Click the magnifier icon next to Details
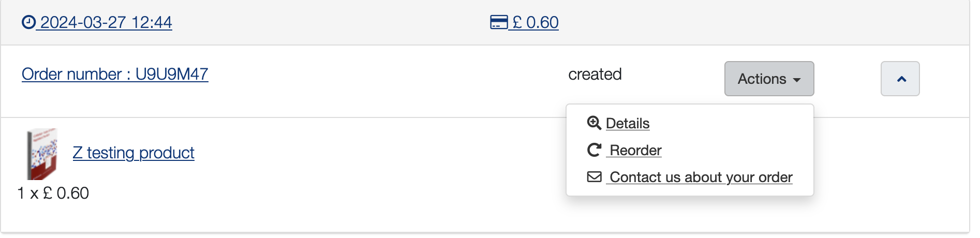Viewport: 980px width, 238px height. click(x=594, y=123)
